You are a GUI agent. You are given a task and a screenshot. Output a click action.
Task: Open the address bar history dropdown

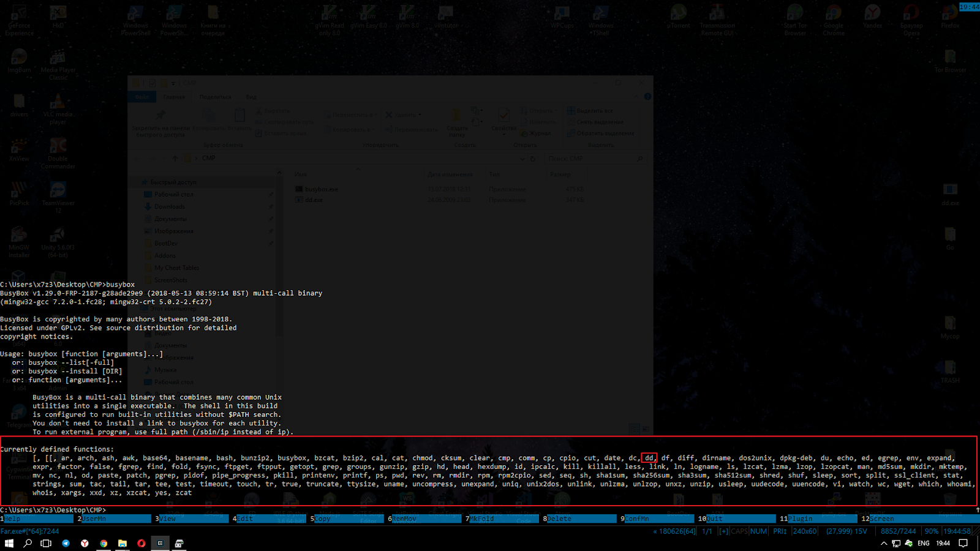522,158
